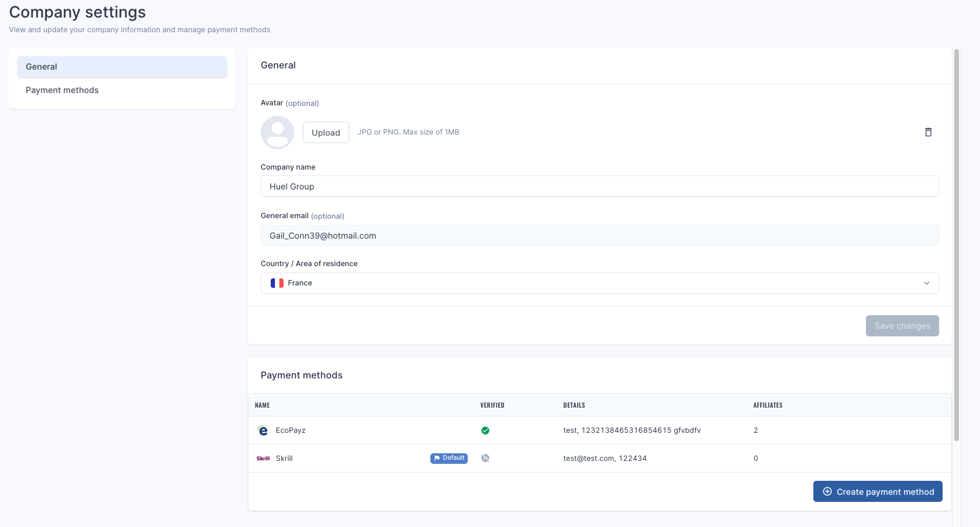
Task: Click the EcoPayz logo icon
Action: tap(263, 430)
